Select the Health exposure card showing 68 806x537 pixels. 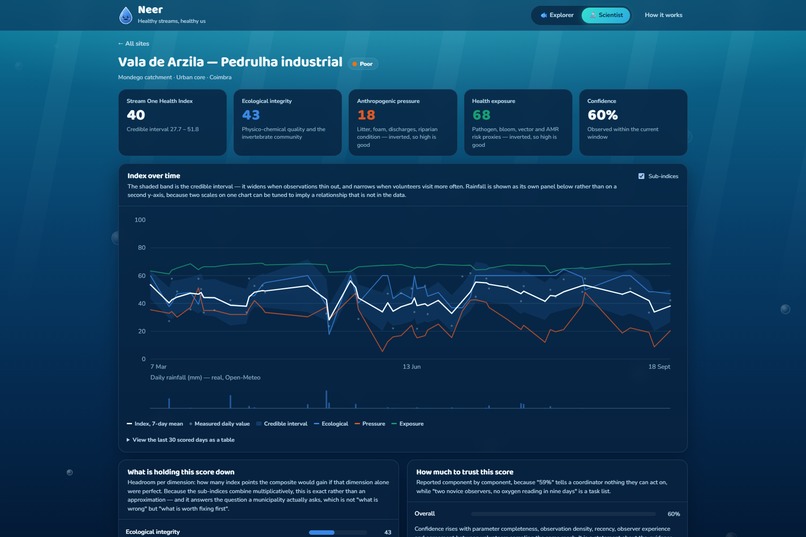click(x=518, y=122)
